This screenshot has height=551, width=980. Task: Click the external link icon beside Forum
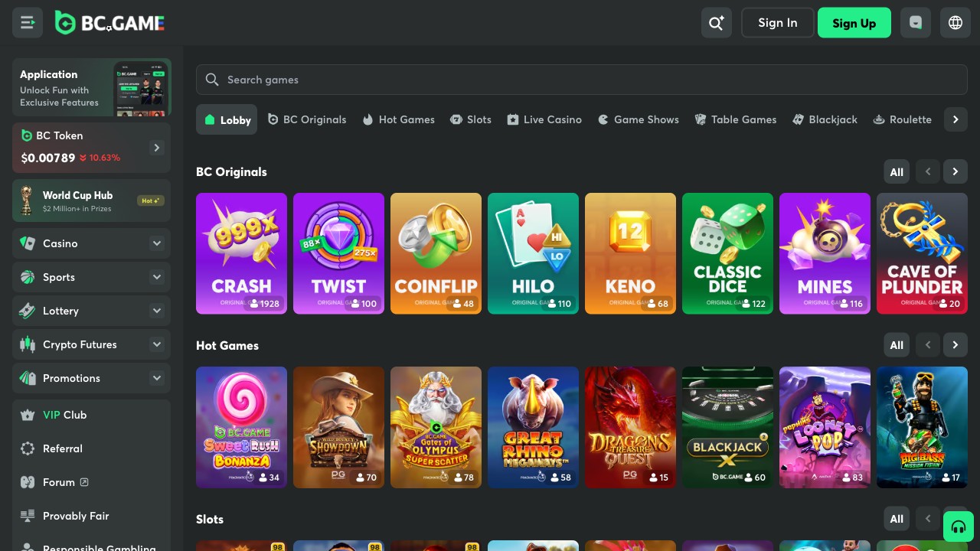tap(84, 482)
